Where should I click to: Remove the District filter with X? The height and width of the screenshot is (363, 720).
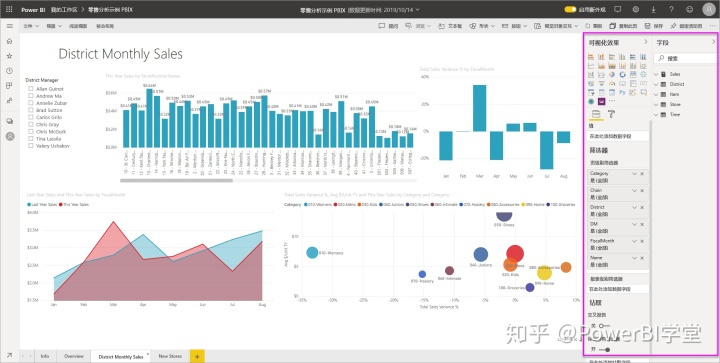642,207
